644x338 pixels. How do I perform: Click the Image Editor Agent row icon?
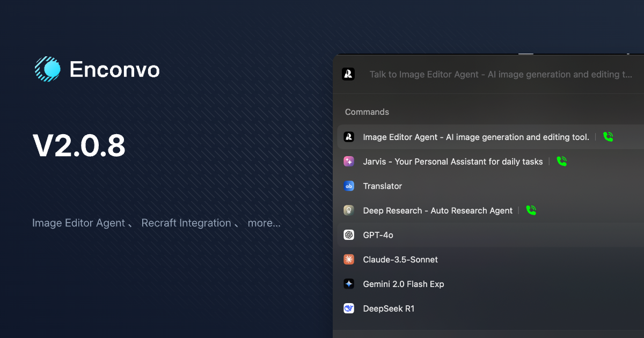tap(349, 137)
